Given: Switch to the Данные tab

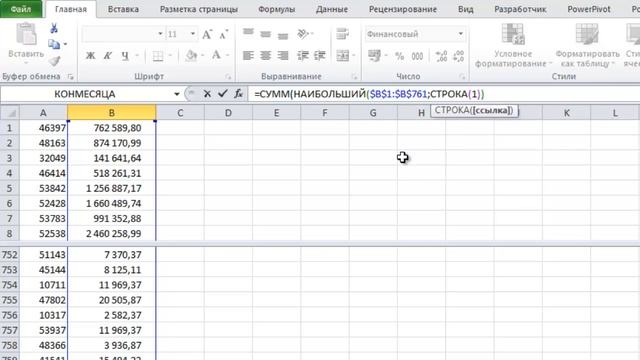Looking at the screenshot, I should pos(332,9).
